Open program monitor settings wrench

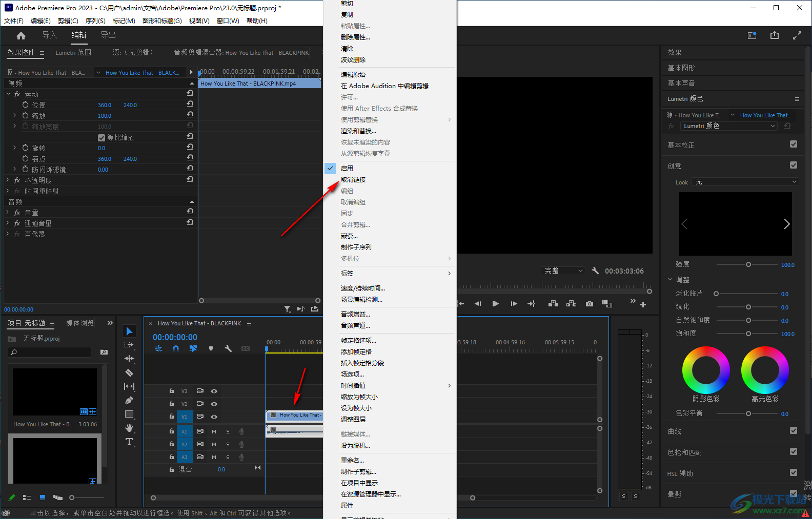click(x=595, y=271)
